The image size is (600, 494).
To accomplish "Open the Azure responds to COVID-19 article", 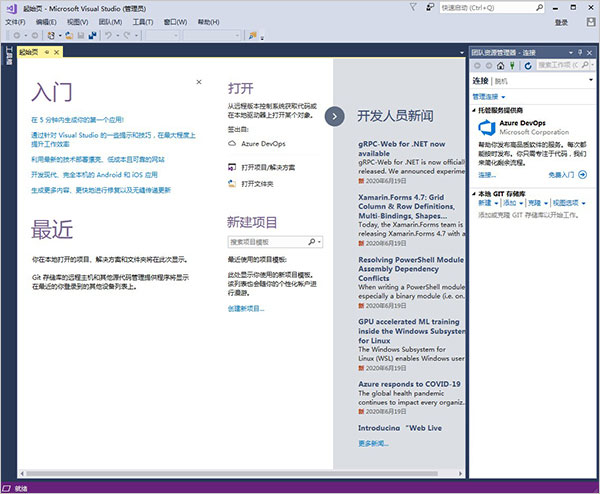I will pyautogui.click(x=409, y=384).
